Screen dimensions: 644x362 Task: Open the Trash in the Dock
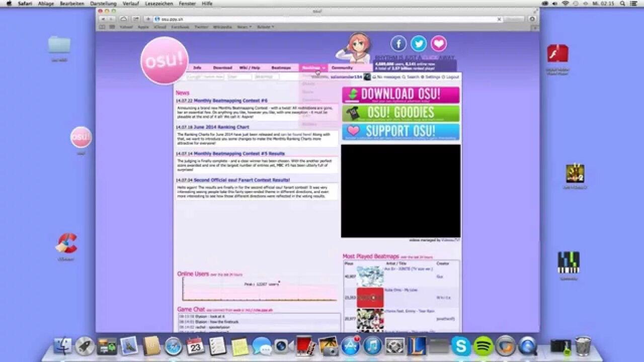tap(583, 346)
